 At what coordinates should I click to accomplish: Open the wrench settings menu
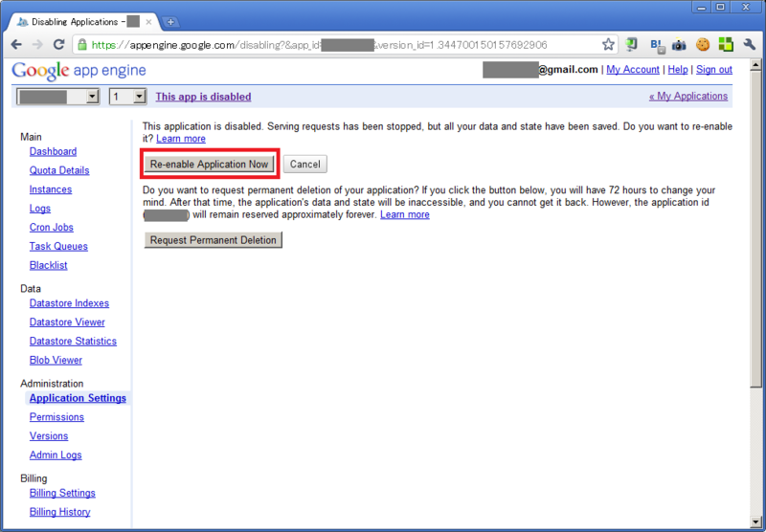[750, 45]
